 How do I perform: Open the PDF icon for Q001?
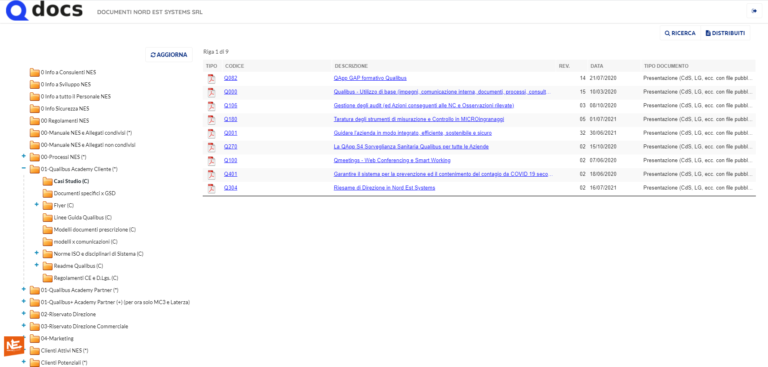pyautogui.click(x=212, y=133)
